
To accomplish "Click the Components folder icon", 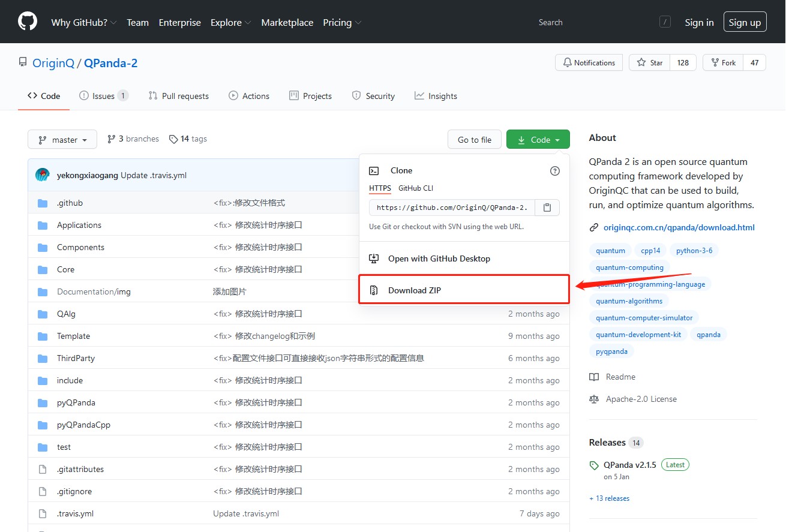I will (43, 248).
